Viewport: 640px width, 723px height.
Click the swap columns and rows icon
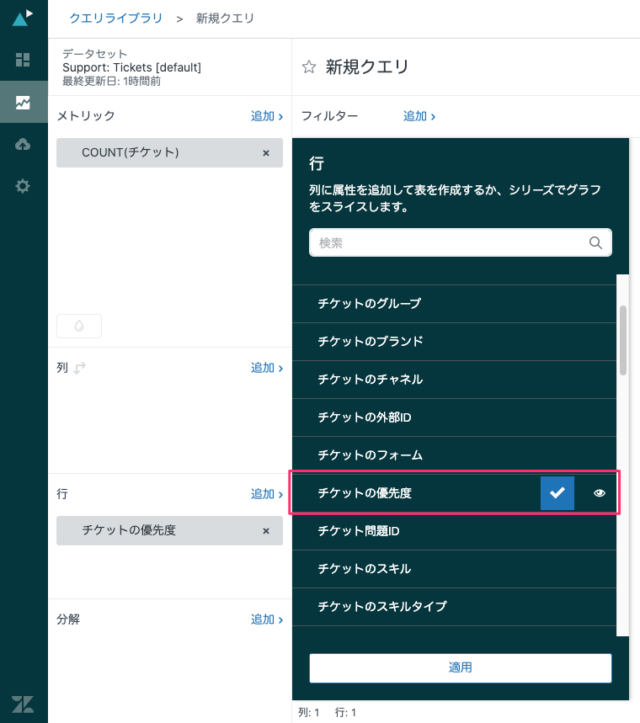pyautogui.click(x=80, y=368)
